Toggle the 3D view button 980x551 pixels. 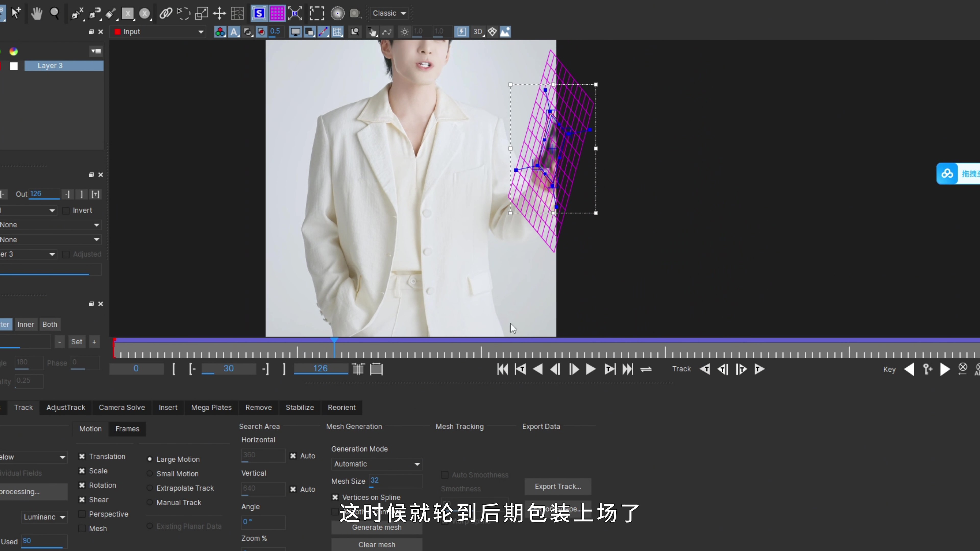click(x=478, y=32)
